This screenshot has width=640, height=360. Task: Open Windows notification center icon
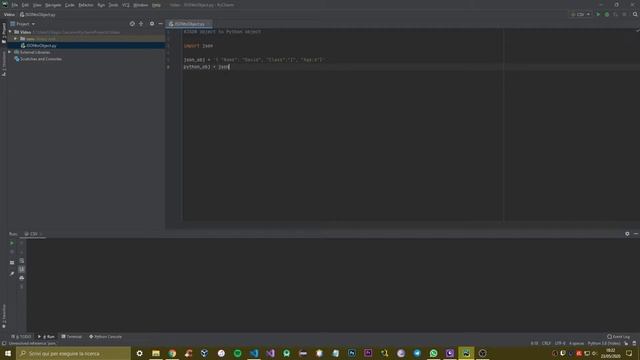(629, 353)
